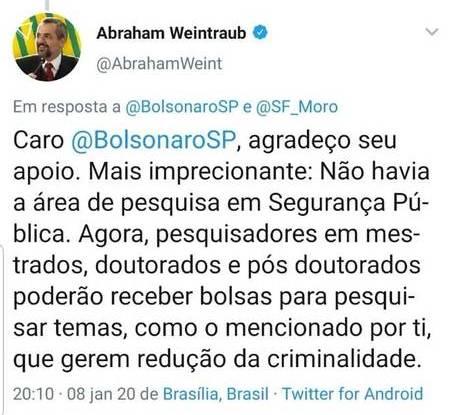Click 'pesquisadores' in the tweet text
This screenshot has width=450, height=415.
[236, 234]
